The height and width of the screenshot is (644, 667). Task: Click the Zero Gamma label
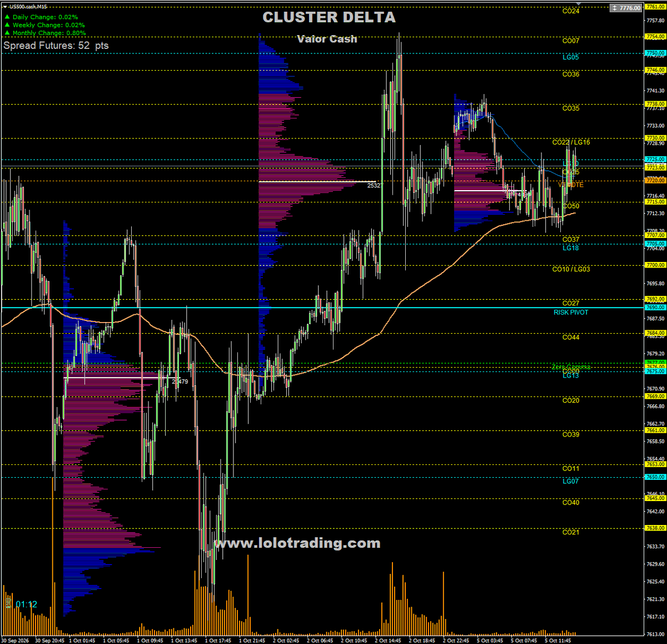tap(571, 367)
